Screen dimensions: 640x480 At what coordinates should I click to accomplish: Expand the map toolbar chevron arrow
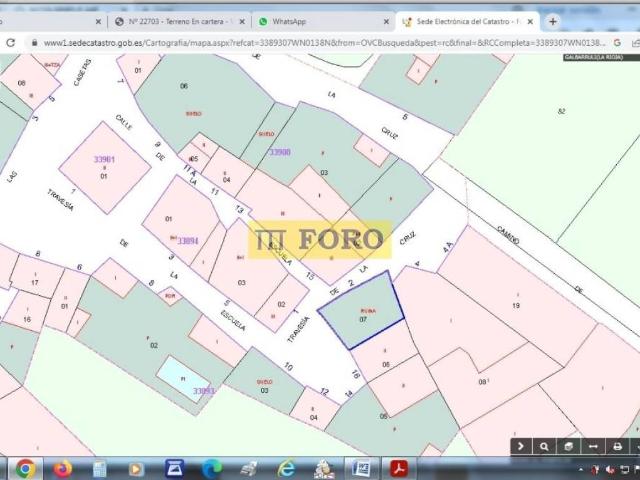(520, 446)
